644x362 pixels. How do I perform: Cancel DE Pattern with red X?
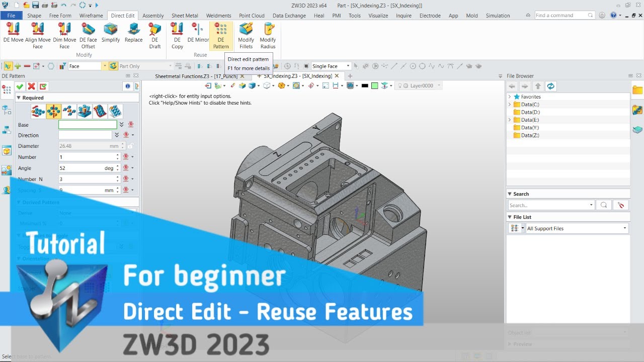(x=32, y=86)
